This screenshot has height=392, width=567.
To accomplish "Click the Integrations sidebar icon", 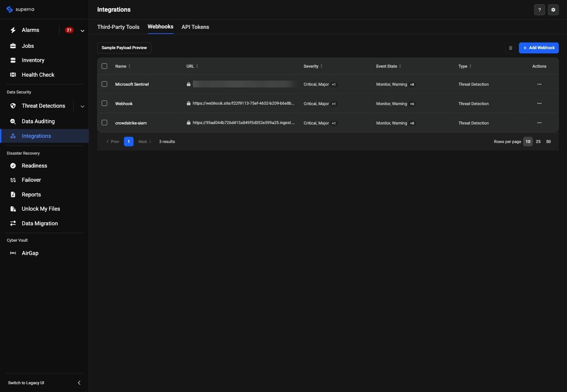I will pyautogui.click(x=13, y=136).
